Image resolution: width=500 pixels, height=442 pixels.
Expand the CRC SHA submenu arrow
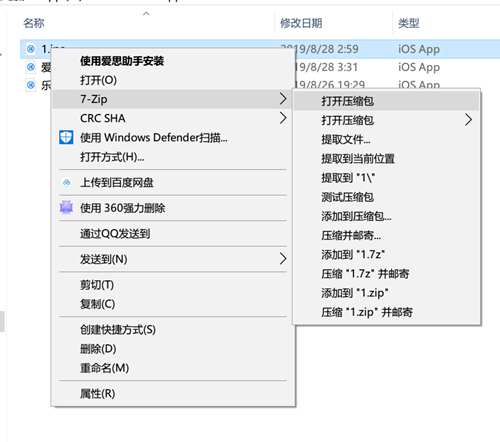[283, 118]
